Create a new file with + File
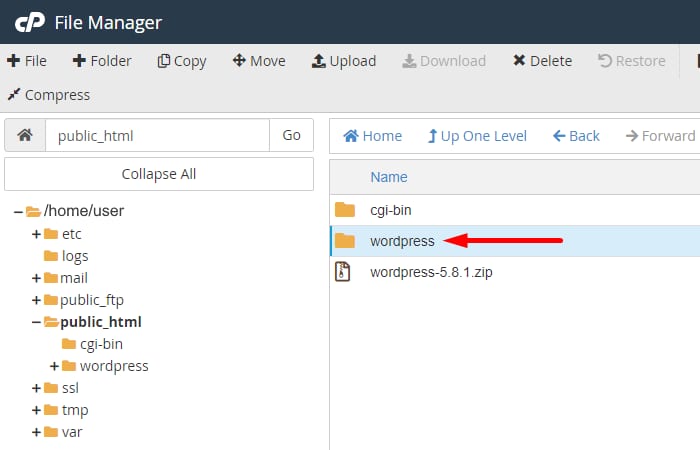 pyautogui.click(x=27, y=61)
